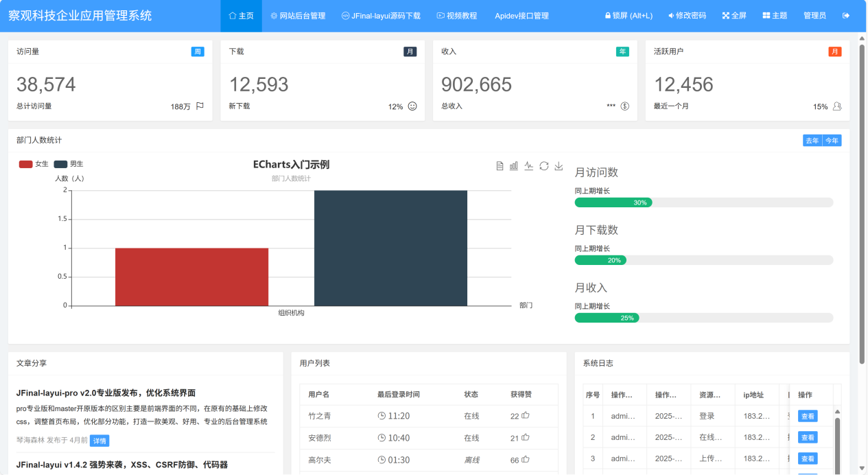
Task: Open ECharts data view icon
Action: coord(500,166)
